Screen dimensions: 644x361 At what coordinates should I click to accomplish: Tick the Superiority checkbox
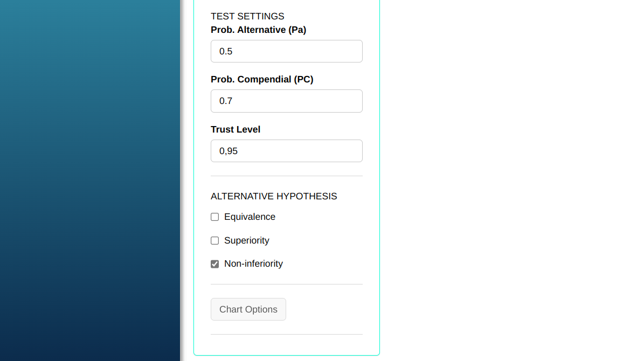(214, 241)
